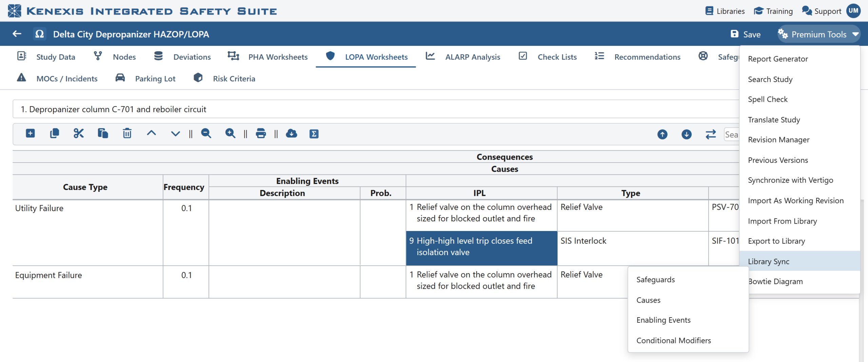Print the worksheet with printer icon
The height and width of the screenshot is (362, 868).
click(x=261, y=133)
